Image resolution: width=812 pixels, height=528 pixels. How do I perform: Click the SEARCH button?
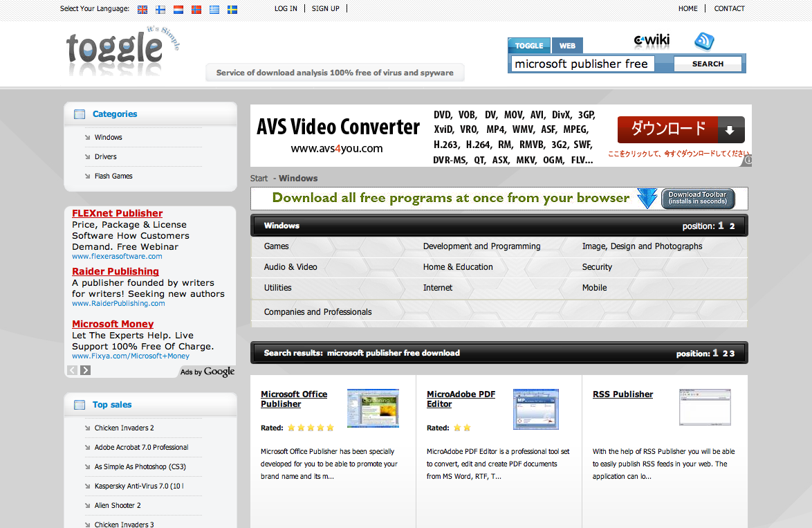tap(708, 64)
